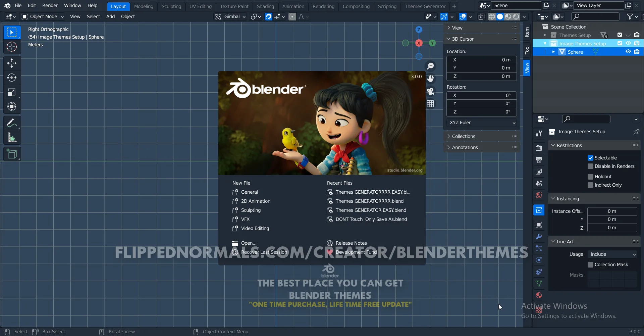Screen dimensions: 644x336
Task: Expand the Sphere tree item
Action: [553, 52]
